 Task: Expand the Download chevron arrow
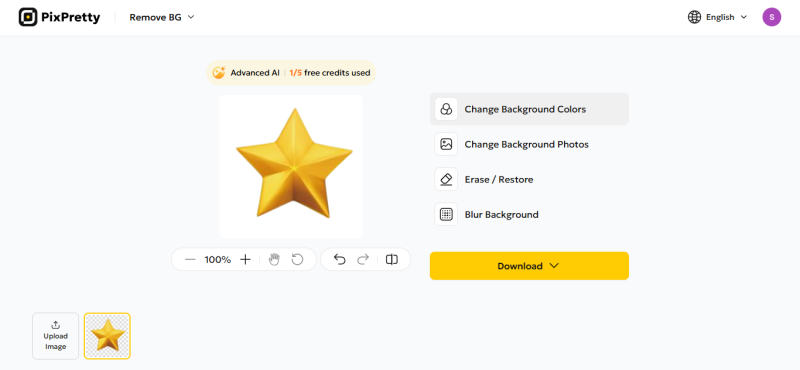(555, 266)
